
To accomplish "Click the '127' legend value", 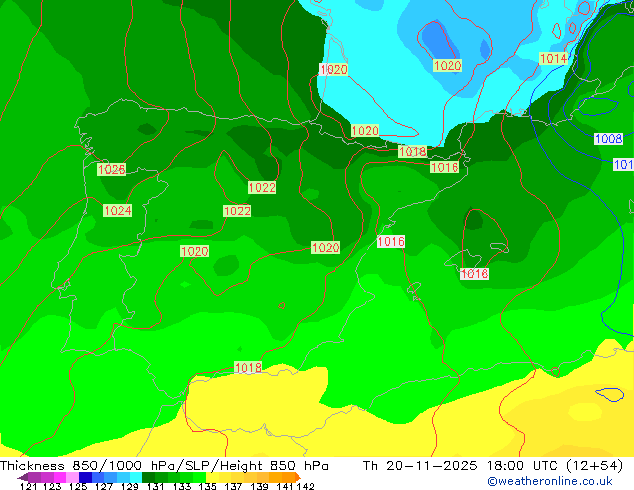I will [x=104, y=486].
